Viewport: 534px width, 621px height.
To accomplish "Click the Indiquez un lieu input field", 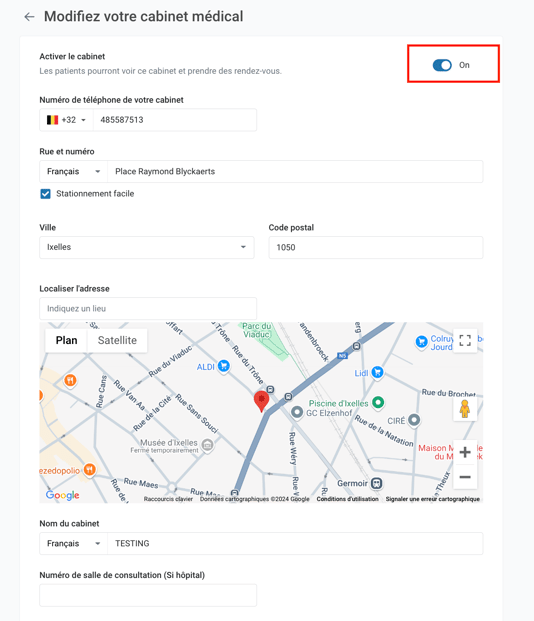I will 148,309.
